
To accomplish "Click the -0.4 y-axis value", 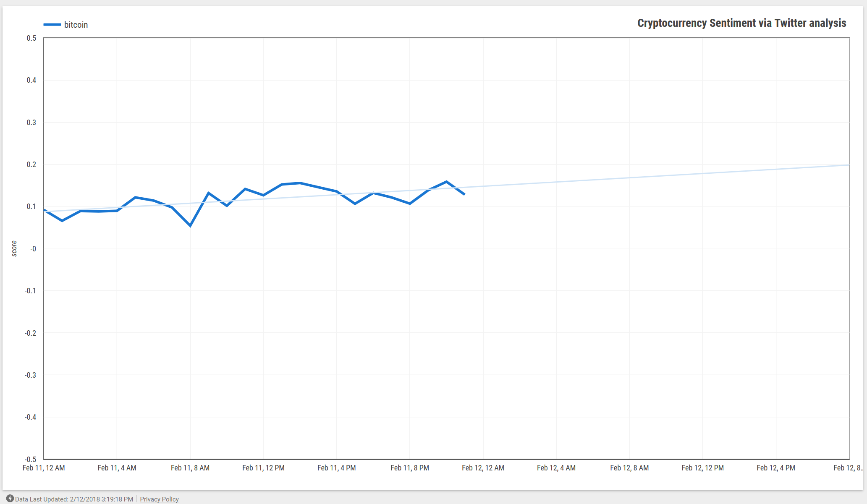I will (30, 417).
